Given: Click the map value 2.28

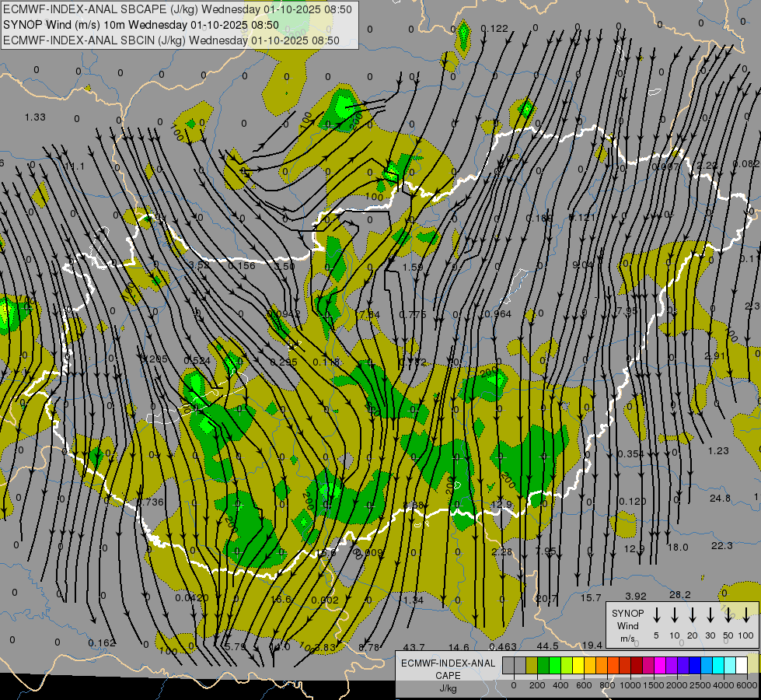Looking at the screenshot, I should tap(501, 551).
